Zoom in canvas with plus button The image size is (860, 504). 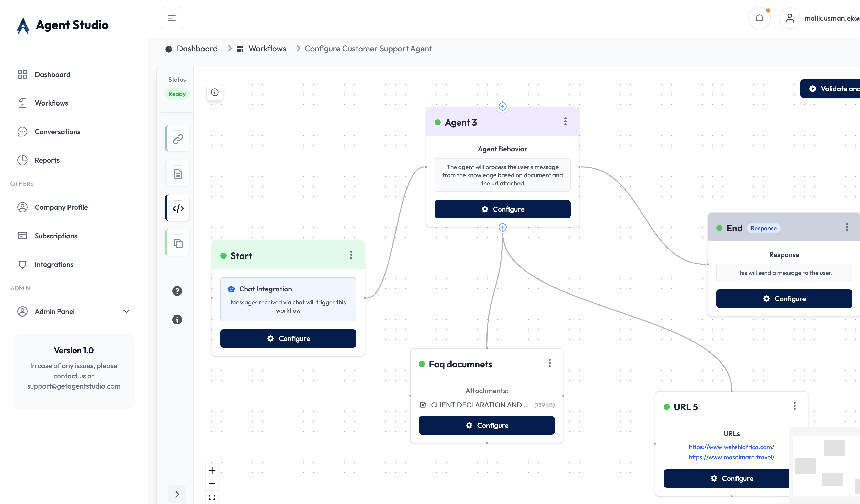[212, 471]
